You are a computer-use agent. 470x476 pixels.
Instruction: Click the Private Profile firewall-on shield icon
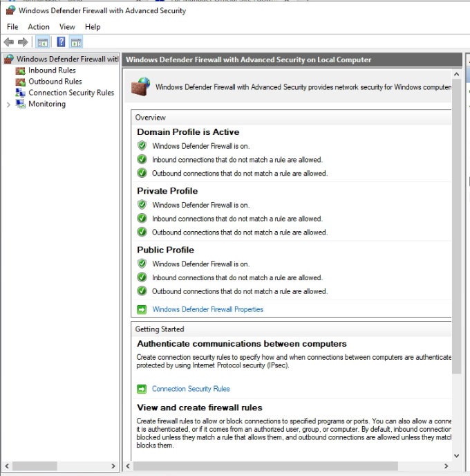(142, 205)
